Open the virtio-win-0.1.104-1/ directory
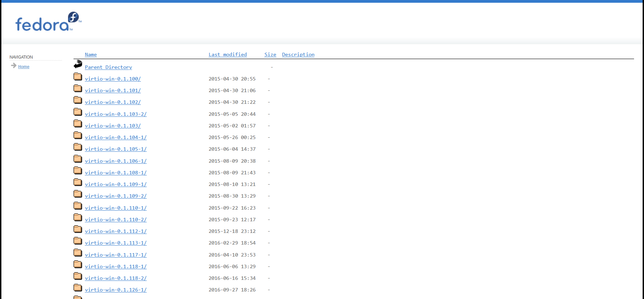644x299 pixels. [116, 137]
